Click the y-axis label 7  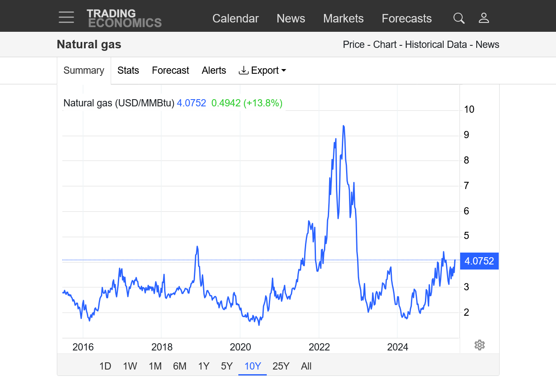[467, 186]
